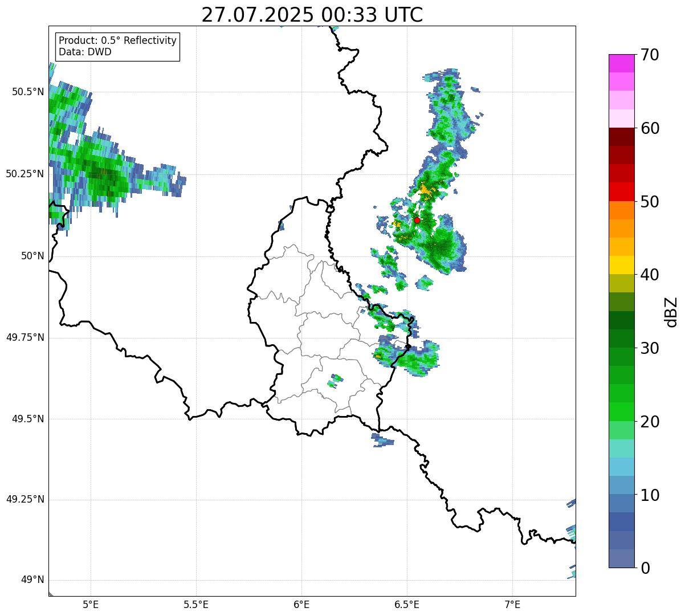Click the colorbar tick label 0

pyautogui.click(x=645, y=568)
